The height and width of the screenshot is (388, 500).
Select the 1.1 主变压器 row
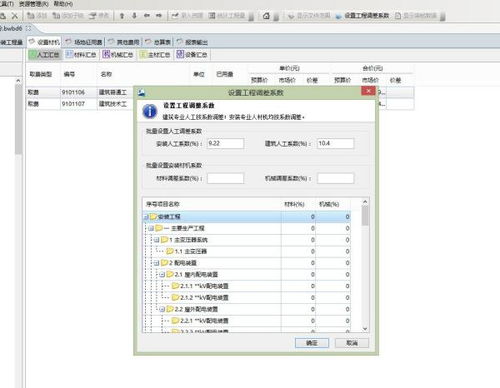[x=247, y=251]
